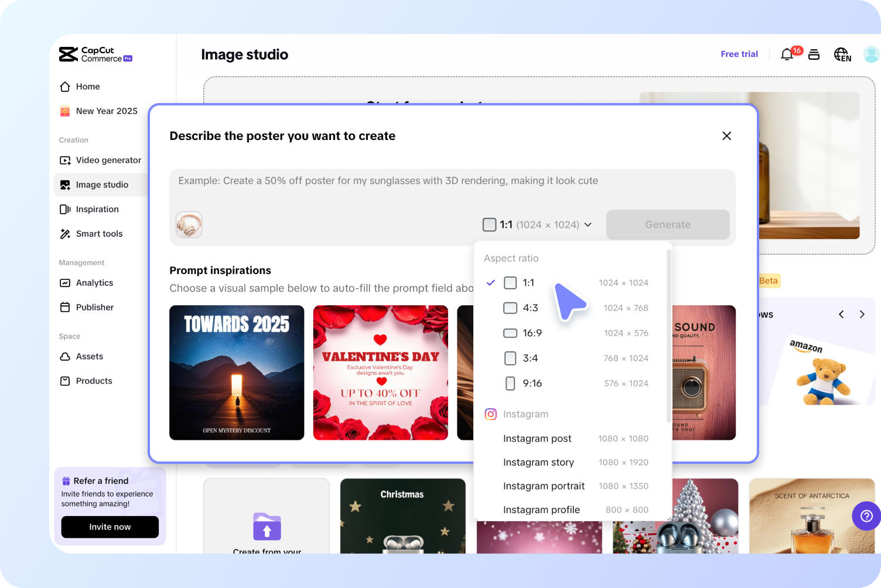Tick the 9:16 aspect ratio checkbox

tap(510, 383)
